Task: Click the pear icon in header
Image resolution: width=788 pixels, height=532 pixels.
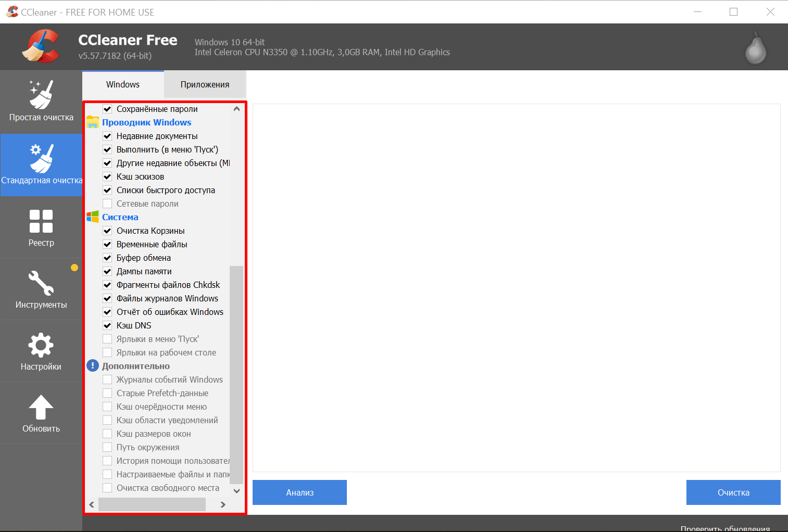Action: tap(755, 48)
